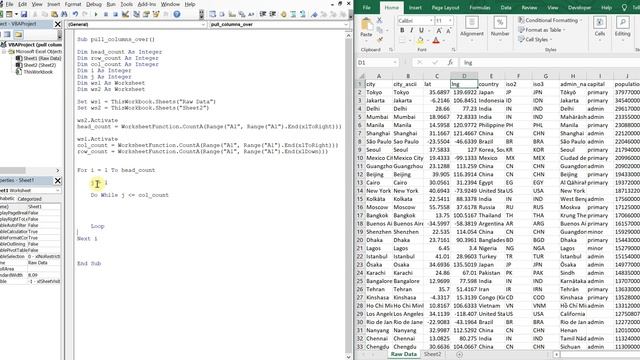Switch to the Sheet2 worksheet tab
Screen dimensions: 640x360
click(432, 354)
